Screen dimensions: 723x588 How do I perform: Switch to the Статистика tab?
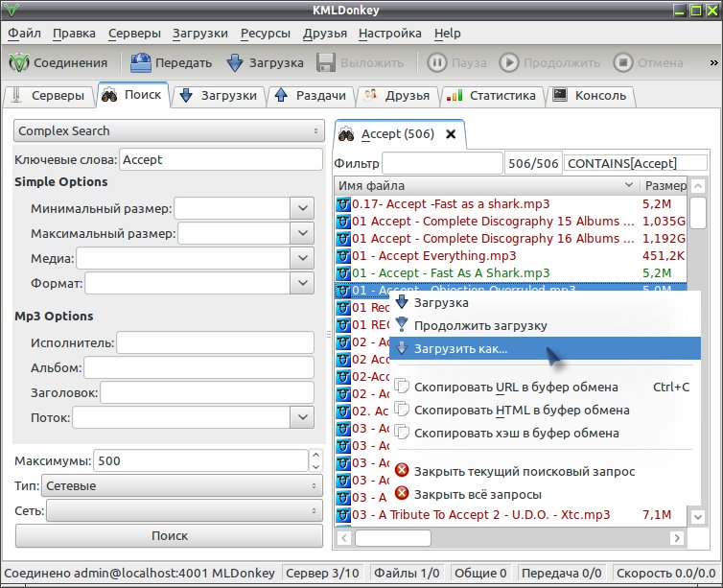[x=492, y=96]
